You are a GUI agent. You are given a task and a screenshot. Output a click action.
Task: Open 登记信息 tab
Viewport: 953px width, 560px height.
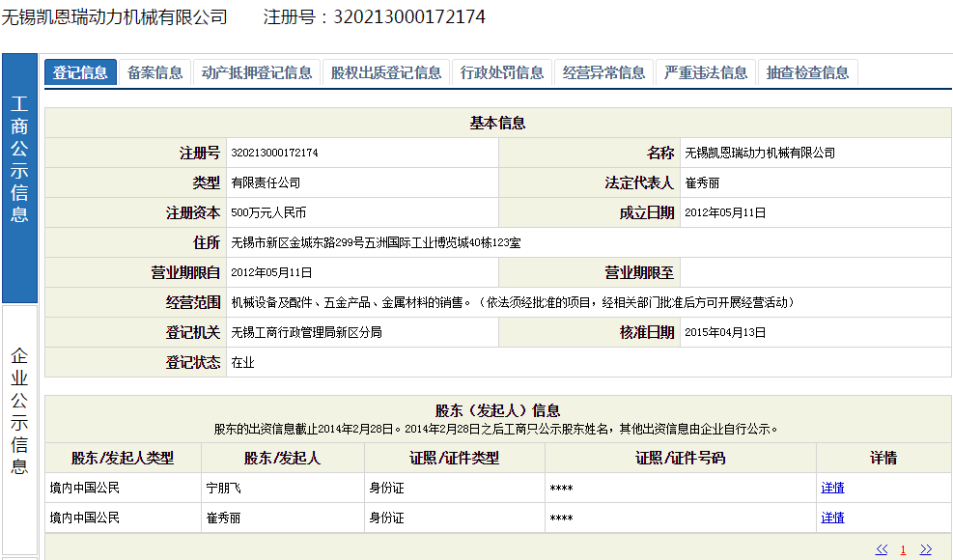point(80,72)
